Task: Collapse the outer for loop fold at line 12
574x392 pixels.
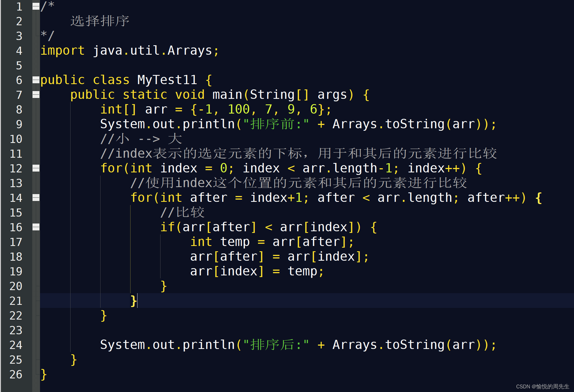Action: point(36,168)
